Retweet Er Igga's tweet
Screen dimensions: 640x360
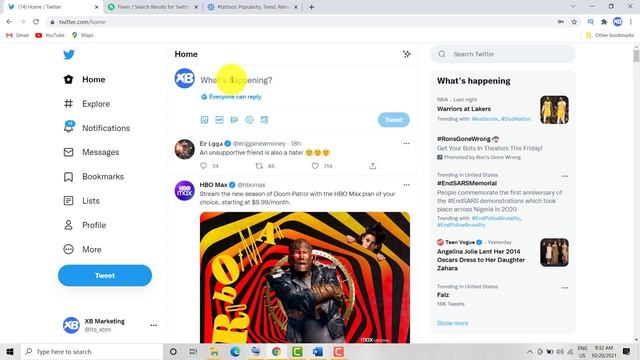click(x=259, y=166)
